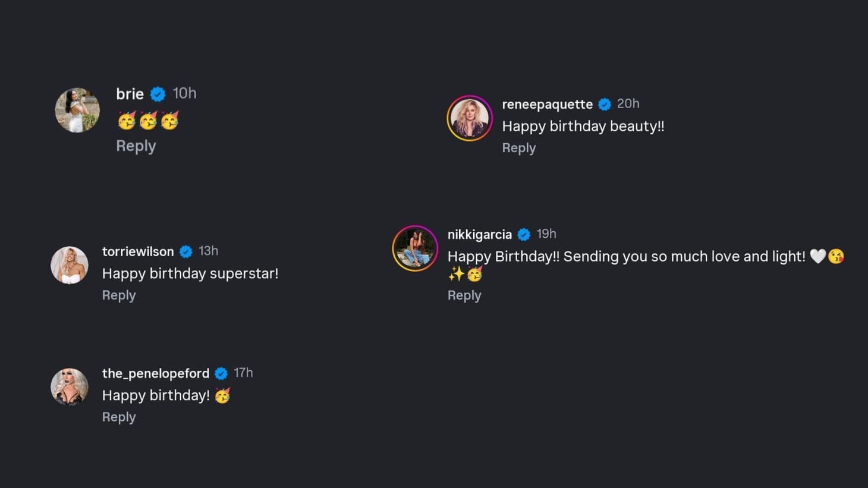Click the_penelopeford's verified badge icon

221,373
